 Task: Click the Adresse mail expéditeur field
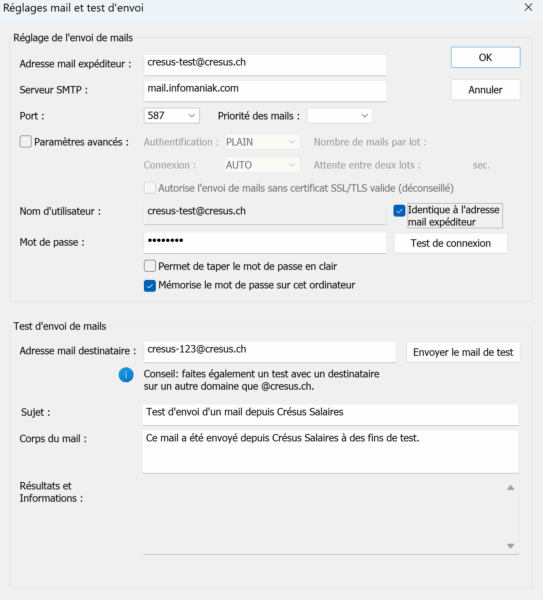[x=265, y=65]
